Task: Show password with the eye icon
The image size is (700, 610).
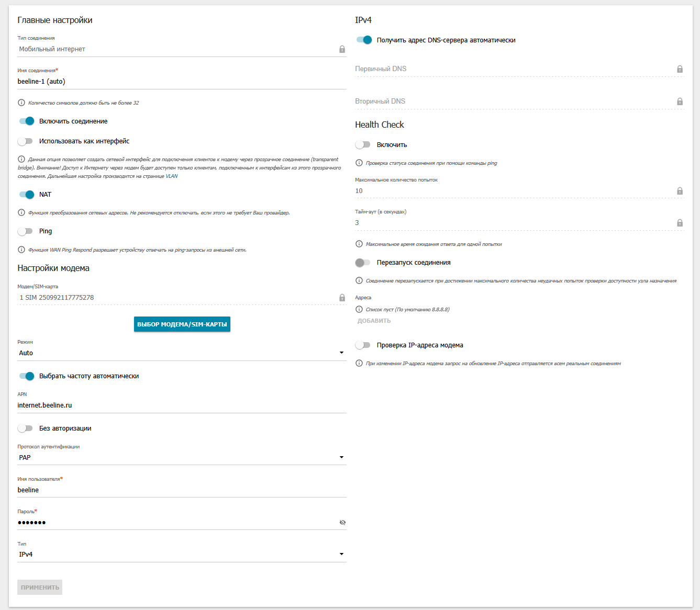Action: (342, 523)
